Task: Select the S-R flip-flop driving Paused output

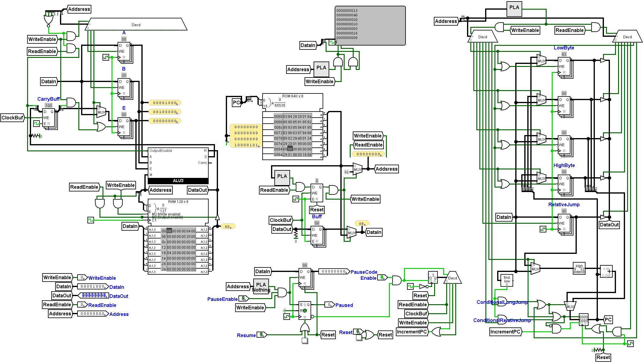Action: coord(305,310)
